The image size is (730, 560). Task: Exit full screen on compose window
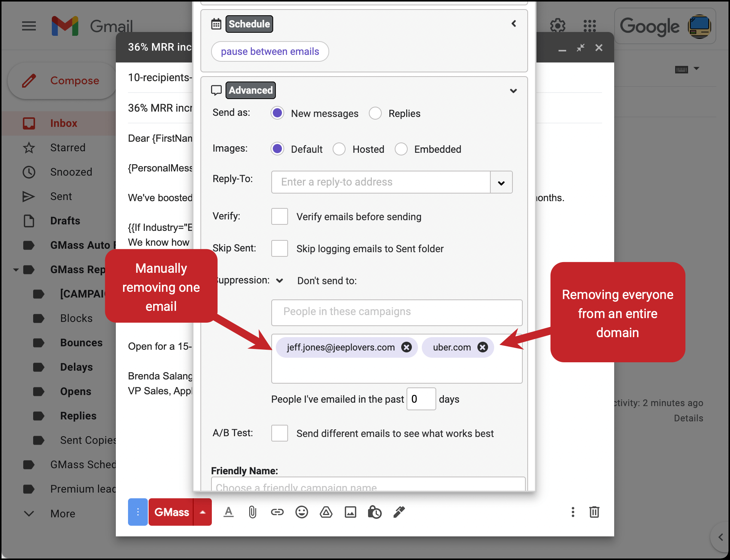pos(580,48)
